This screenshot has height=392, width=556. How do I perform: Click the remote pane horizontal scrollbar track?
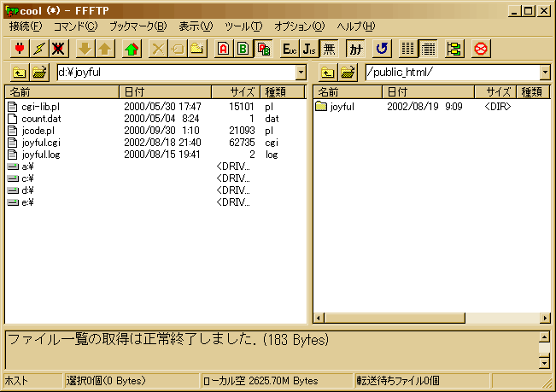tap(427, 318)
